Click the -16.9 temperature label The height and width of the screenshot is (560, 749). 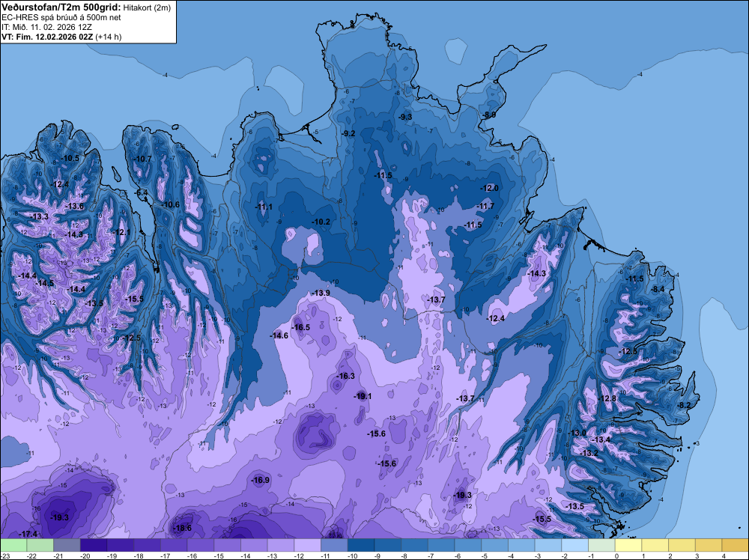[x=261, y=481]
